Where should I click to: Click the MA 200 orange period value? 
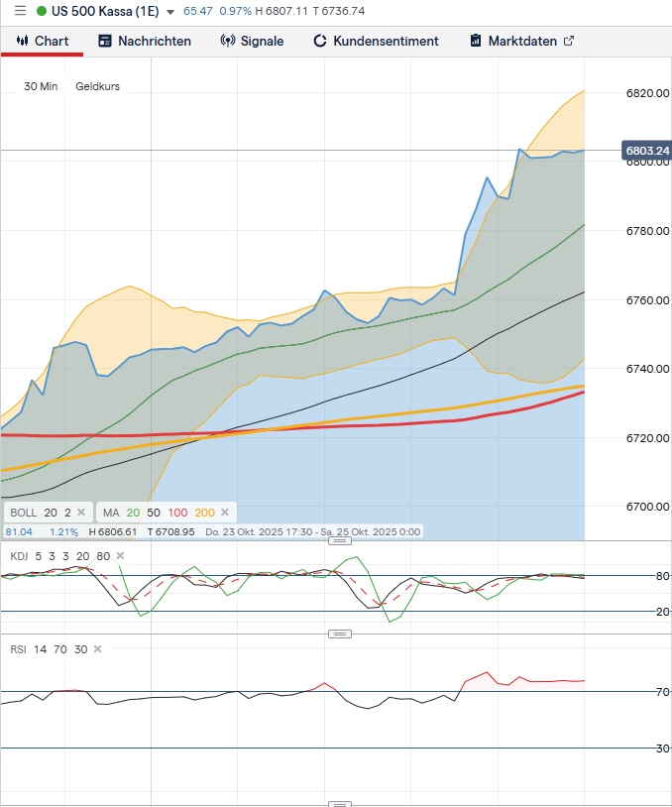click(x=205, y=513)
